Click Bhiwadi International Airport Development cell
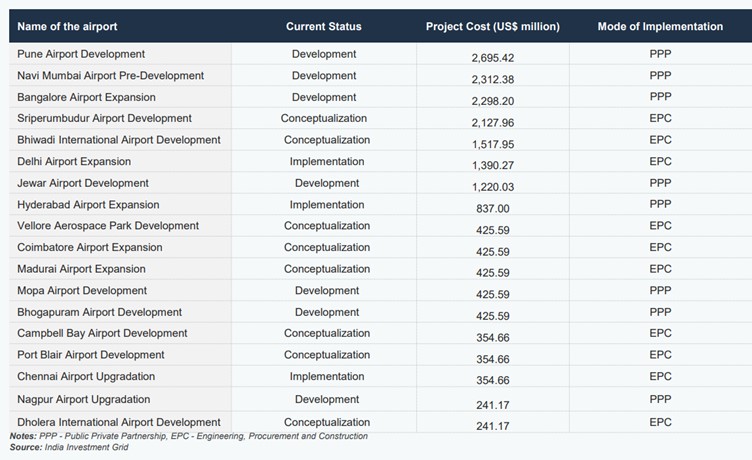This screenshot has width=752, height=460. [x=118, y=140]
